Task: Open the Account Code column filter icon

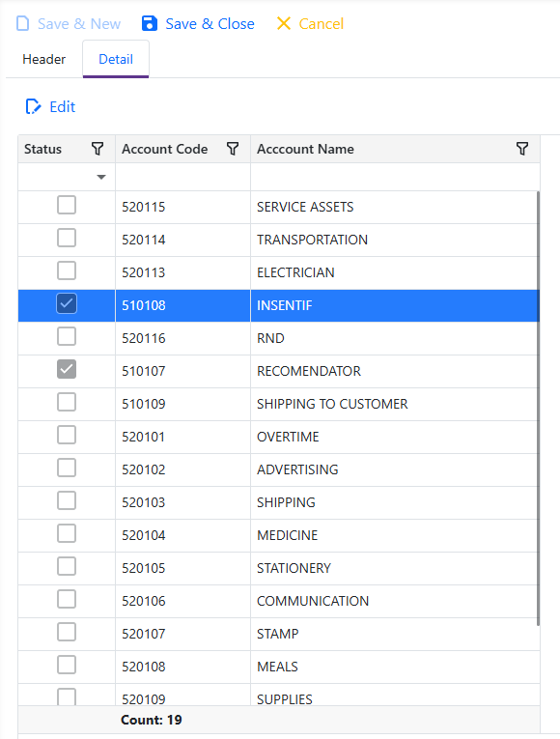Action: (x=233, y=149)
